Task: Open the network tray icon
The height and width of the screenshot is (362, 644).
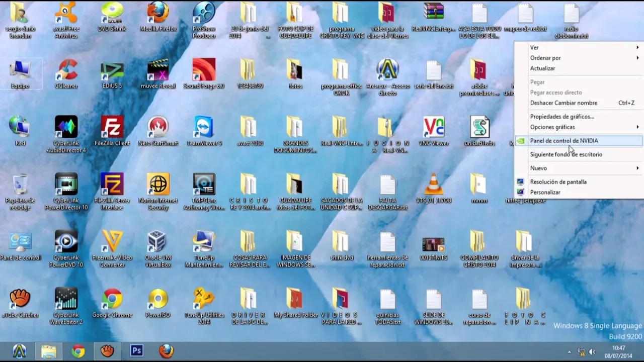Action: pos(581,352)
